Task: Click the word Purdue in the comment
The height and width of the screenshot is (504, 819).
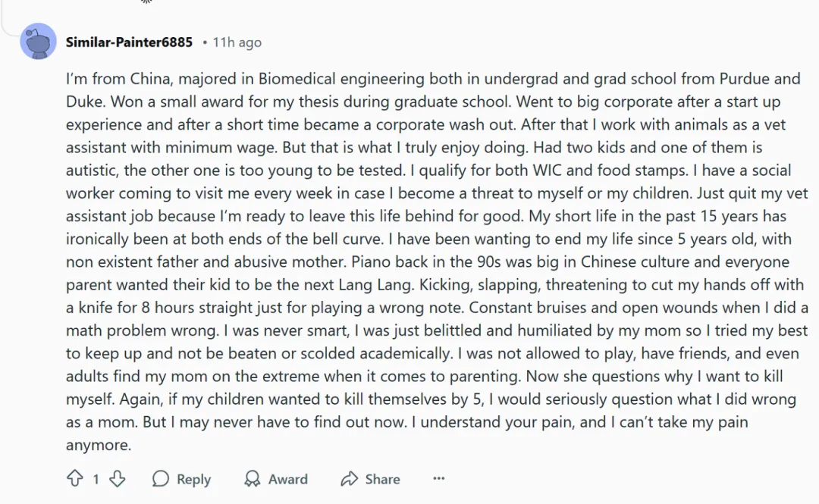Action: tap(745, 79)
